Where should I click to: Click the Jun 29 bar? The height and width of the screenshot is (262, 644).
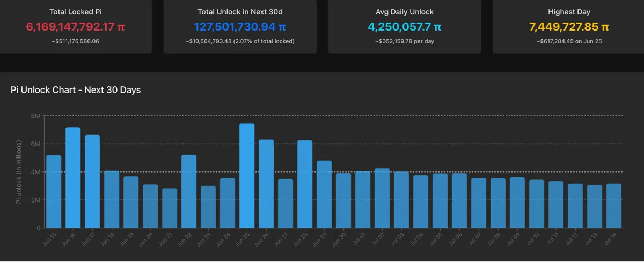coord(324,194)
